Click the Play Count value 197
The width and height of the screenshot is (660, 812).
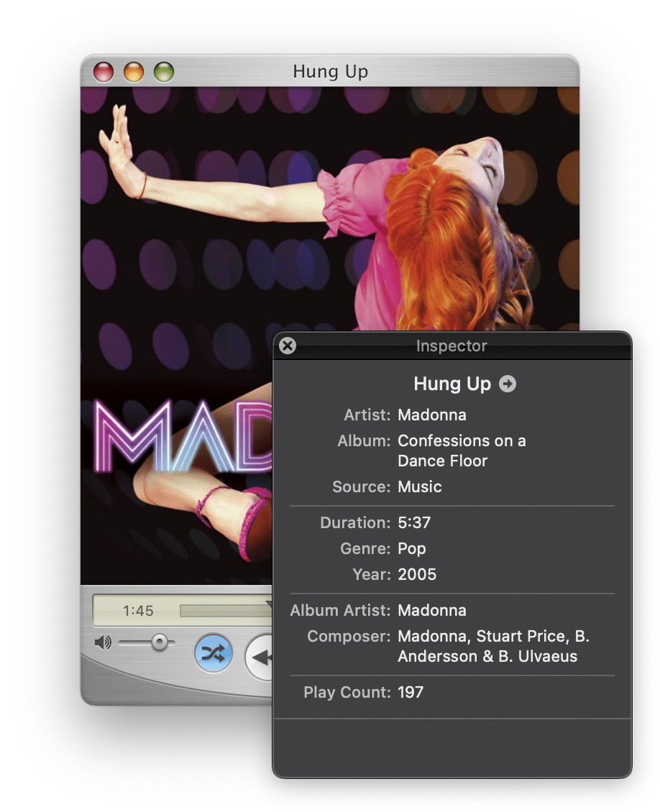click(411, 692)
